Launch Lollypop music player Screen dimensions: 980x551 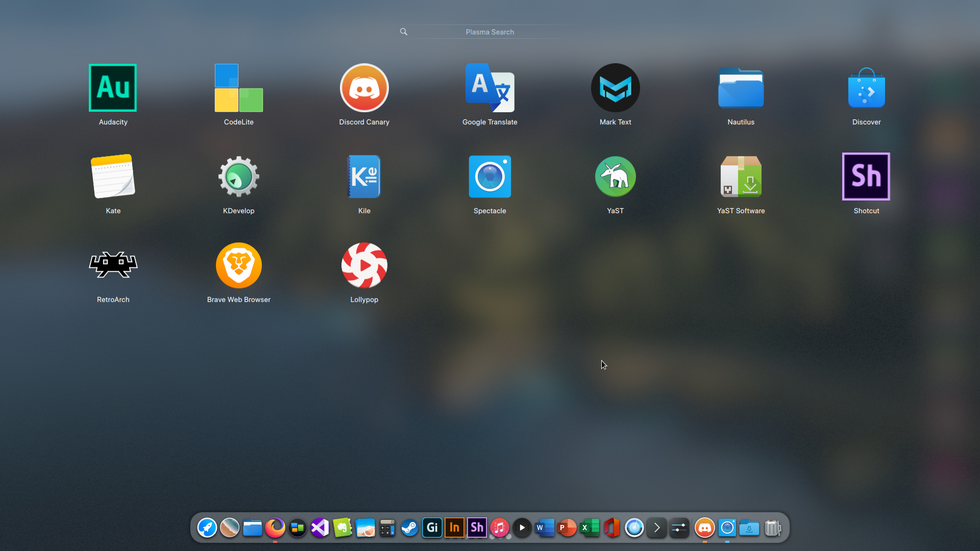(x=364, y=265)
